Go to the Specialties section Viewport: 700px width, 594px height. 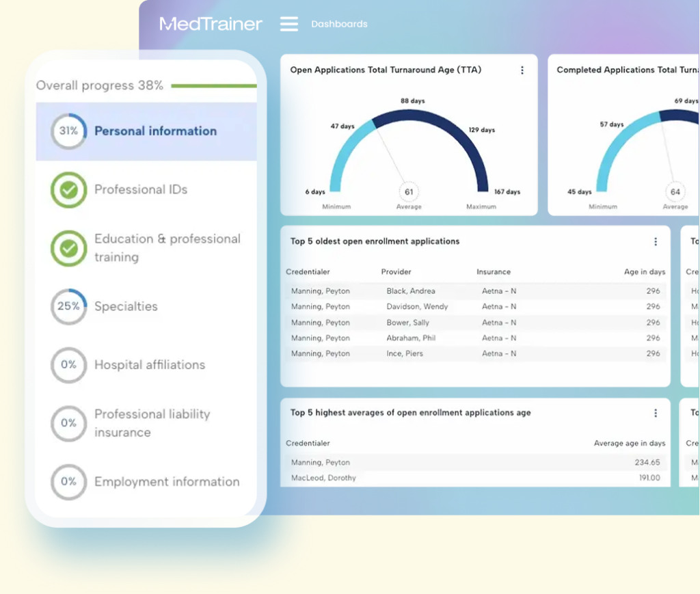click(126, 307)
